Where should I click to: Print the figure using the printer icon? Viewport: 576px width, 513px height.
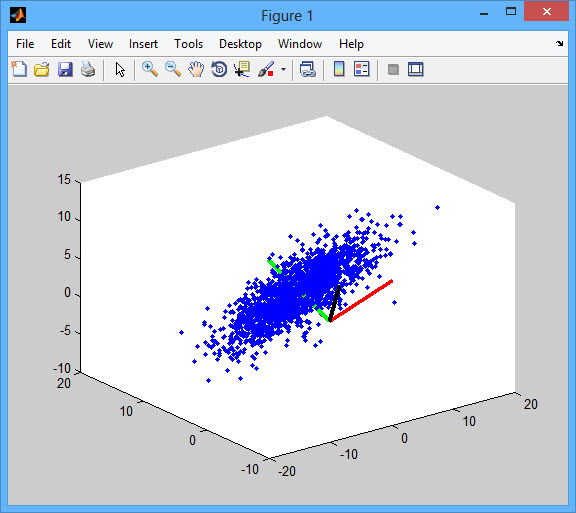pos(88,69)
